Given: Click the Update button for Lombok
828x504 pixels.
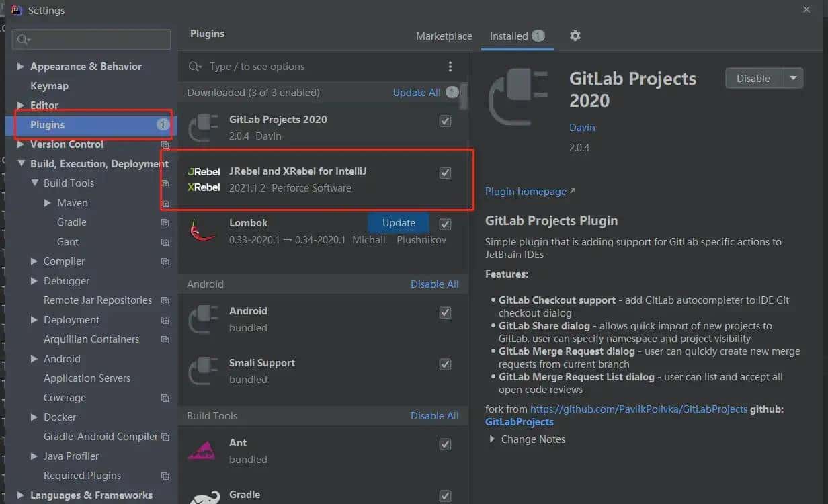Looking at the screenshot, I should (399, 223).
